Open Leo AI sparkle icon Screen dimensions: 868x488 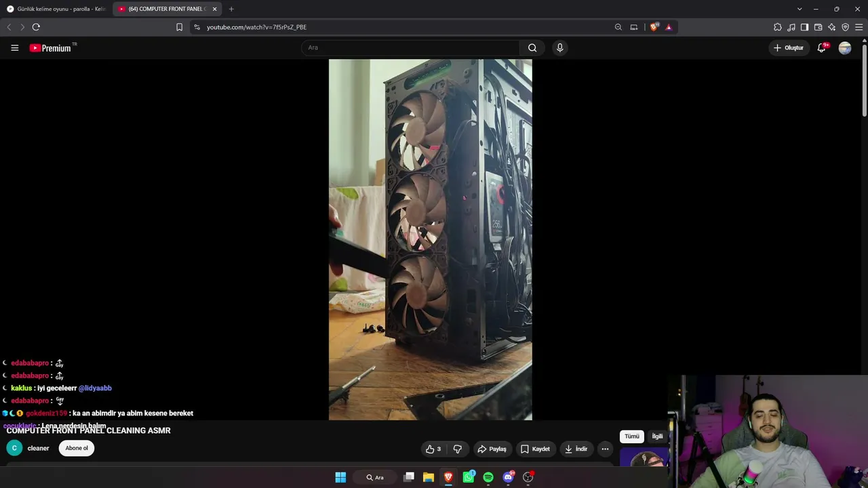831,27
